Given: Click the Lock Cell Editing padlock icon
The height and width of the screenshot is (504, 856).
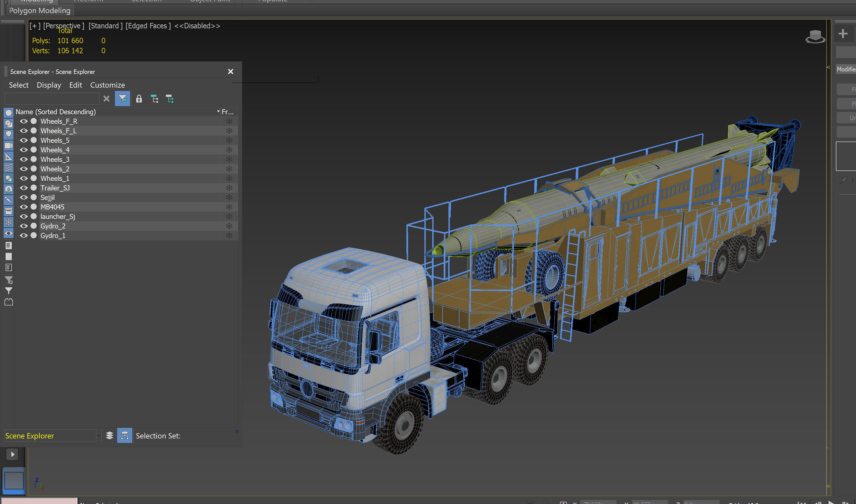Looking at the screenshot, I should (x=139, y=99).
